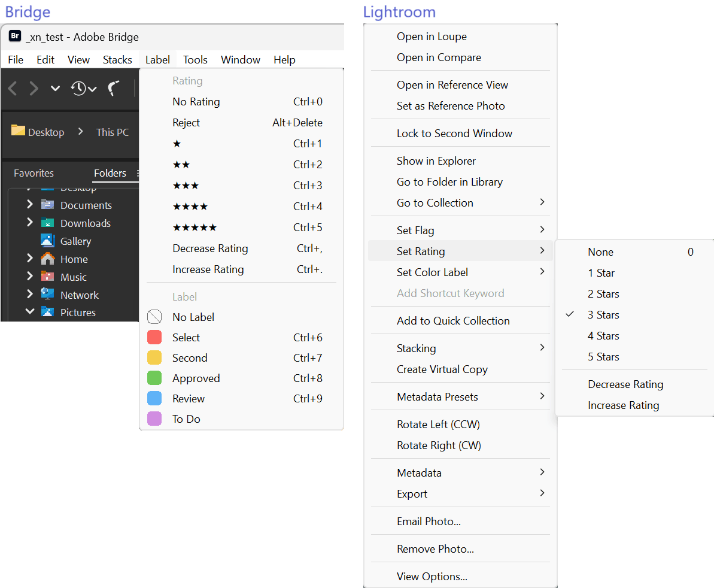
Task: Expand the Documents folder tree node
Action: [29, 205]
